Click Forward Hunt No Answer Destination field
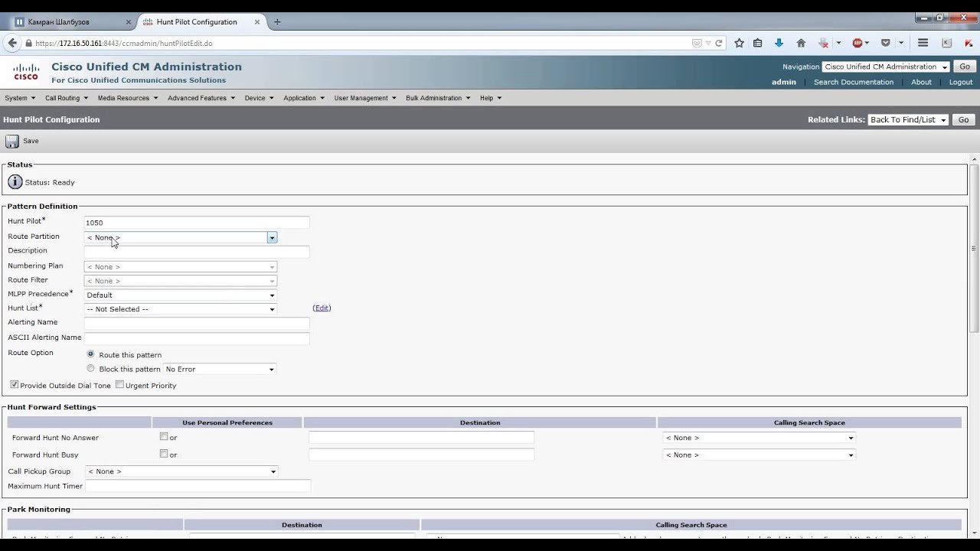 pyautogui.click(x=421, y=438)
